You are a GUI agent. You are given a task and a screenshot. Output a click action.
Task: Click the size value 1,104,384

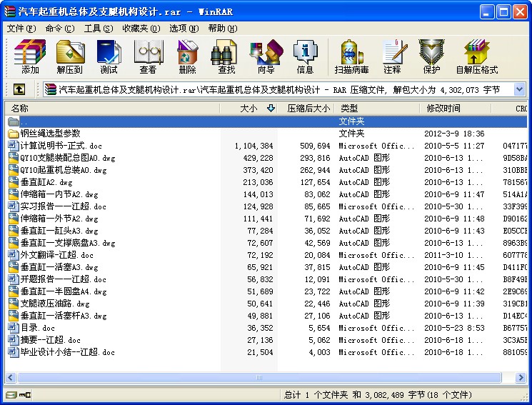(254, 146)
